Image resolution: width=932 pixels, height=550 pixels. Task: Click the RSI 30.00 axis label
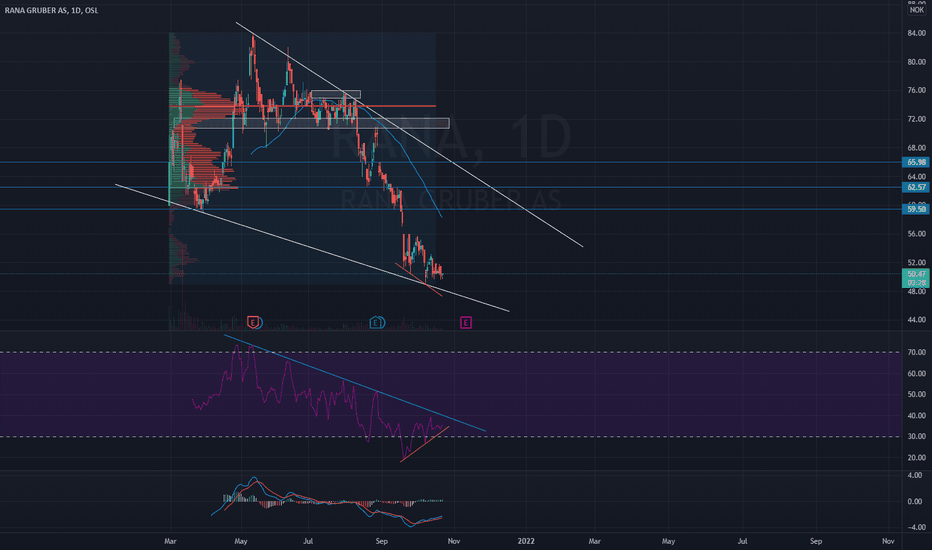(x=917, y=436)
